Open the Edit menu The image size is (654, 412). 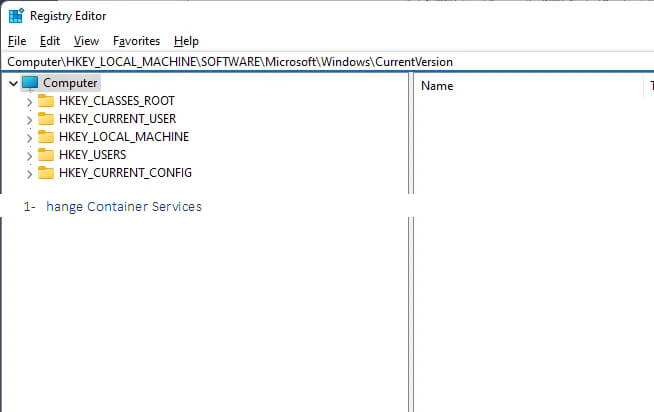click(50, 41)
